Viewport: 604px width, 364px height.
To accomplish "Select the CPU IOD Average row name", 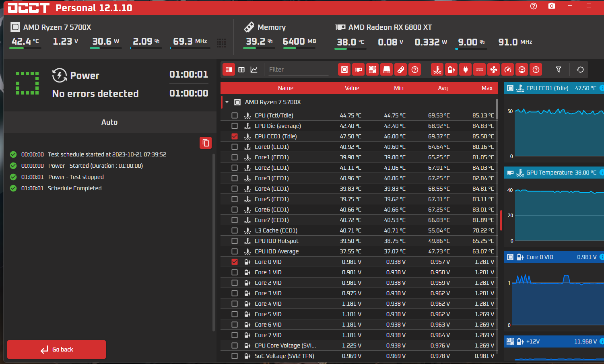I will (x=276, y=251).
